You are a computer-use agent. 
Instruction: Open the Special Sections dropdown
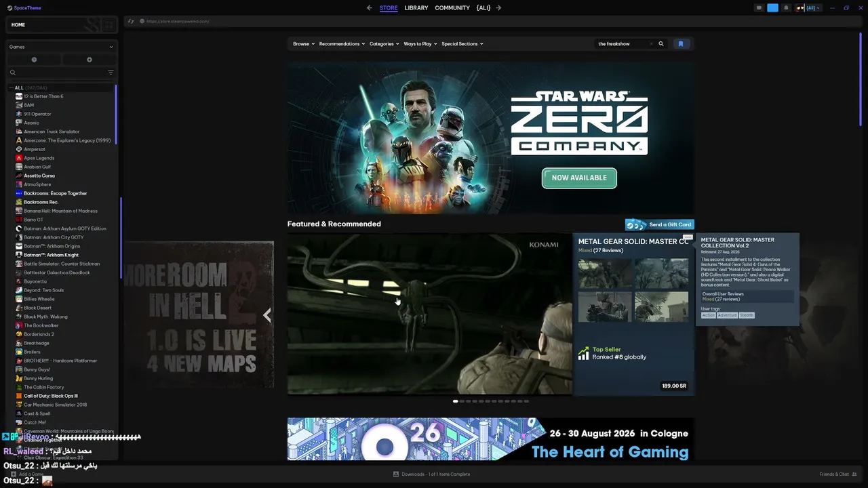point(462,44)
